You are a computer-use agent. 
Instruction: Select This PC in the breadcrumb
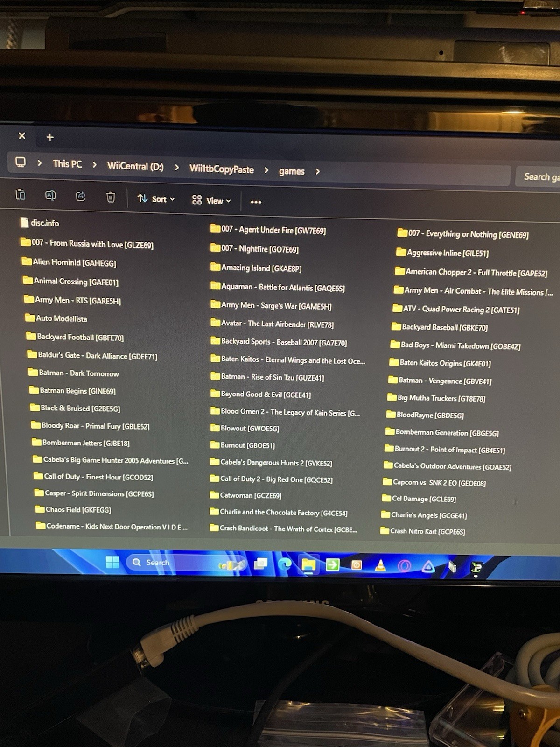(67, 164)
